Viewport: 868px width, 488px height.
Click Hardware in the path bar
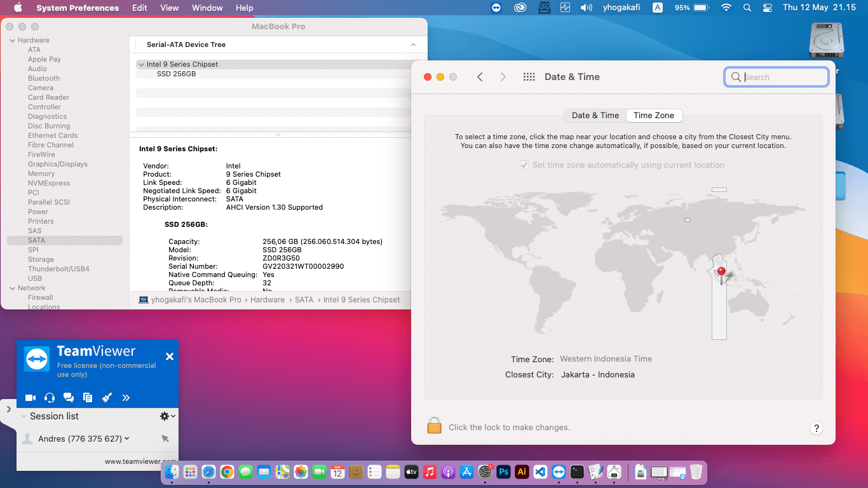pyautogui.click(x=268, y=300)
